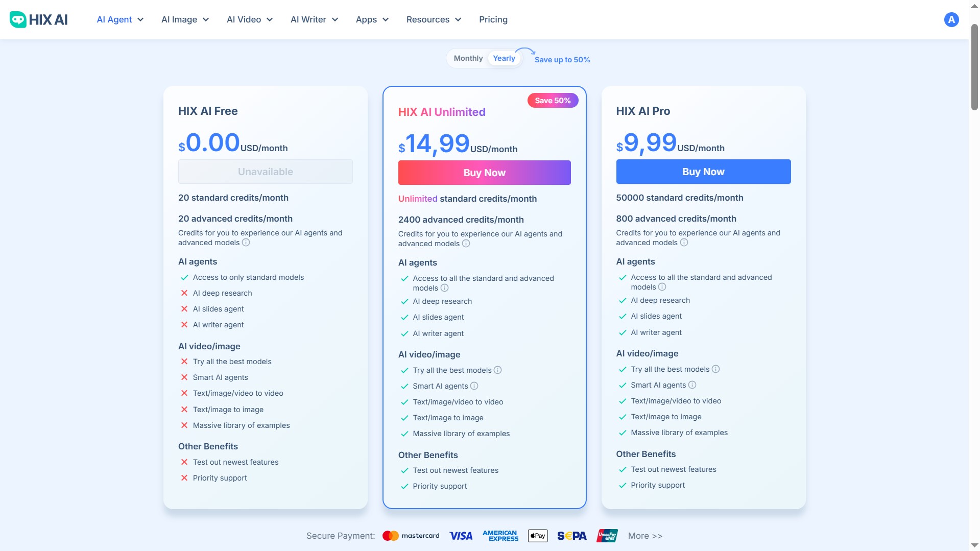Open the AI Writer menu
Viewport: 980px width, 551px height.
pos(314,19)
